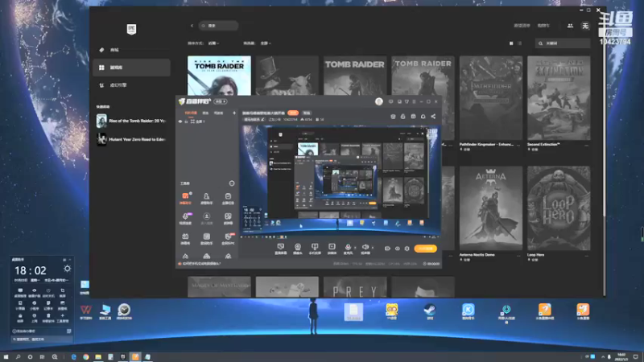644x362 pixels.
Task: Open the Pathfinder Kingmaker game cover
Action: pos(491,98)
